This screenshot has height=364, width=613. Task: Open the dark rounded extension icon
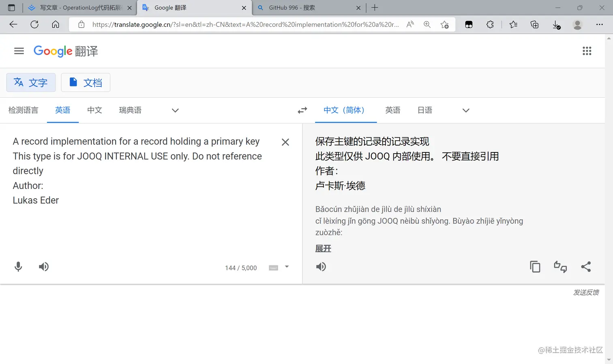click(469, 24)
